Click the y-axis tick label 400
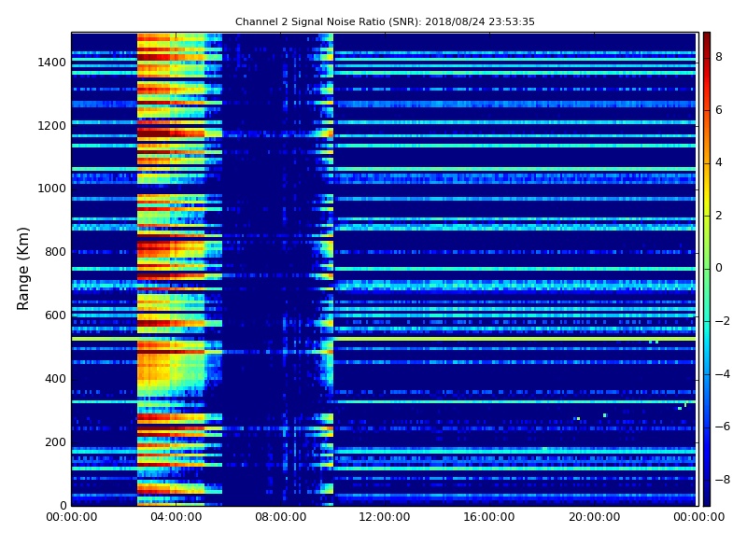 (55, 379)
